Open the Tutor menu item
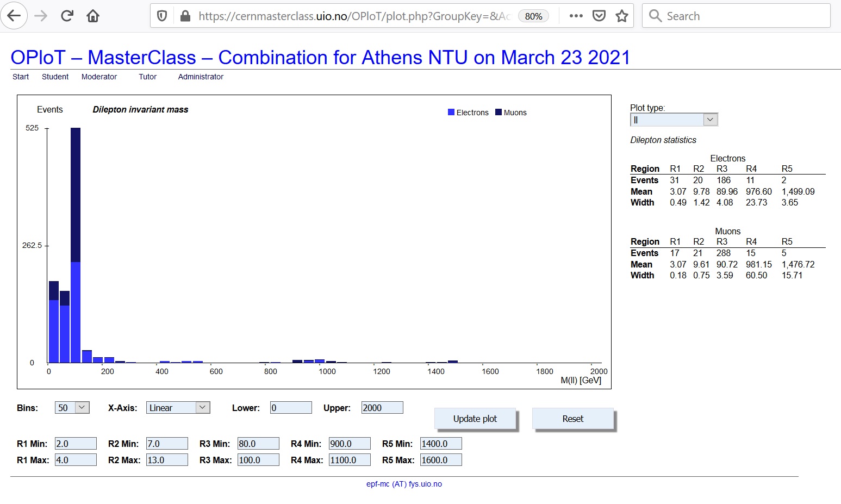This screenshot has width=841, height=504. pos(147,77)
